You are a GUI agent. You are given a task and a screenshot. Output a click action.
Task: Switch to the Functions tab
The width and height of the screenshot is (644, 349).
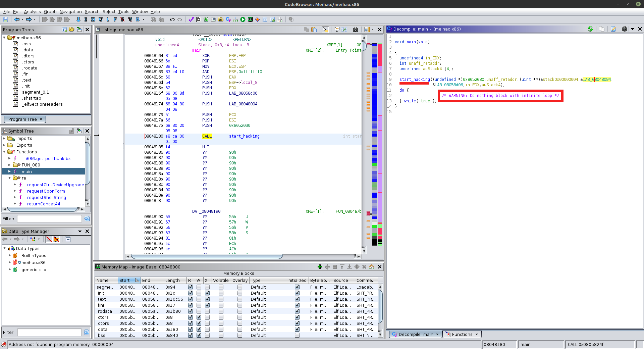pyautogui.click(x=462, y=334)
